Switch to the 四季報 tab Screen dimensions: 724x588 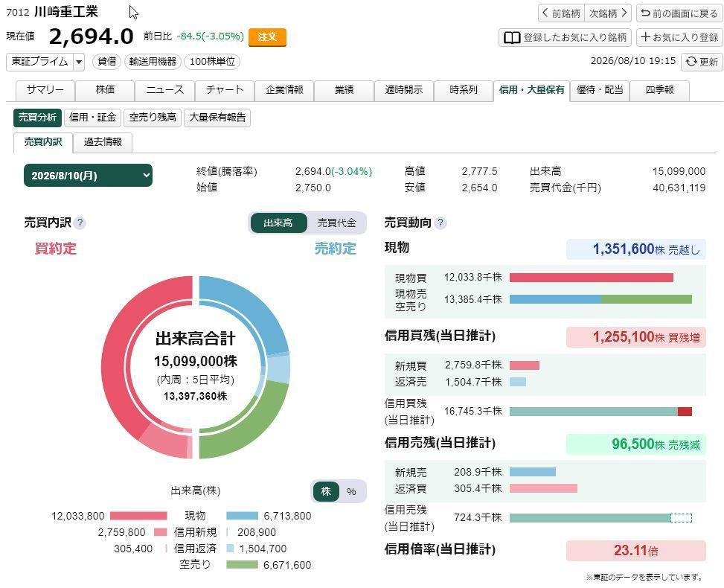[659, 90]
